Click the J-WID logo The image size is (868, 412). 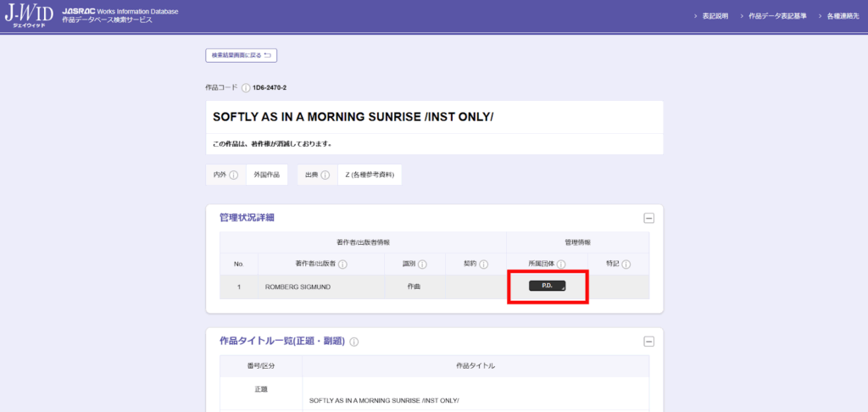point(28,15)
